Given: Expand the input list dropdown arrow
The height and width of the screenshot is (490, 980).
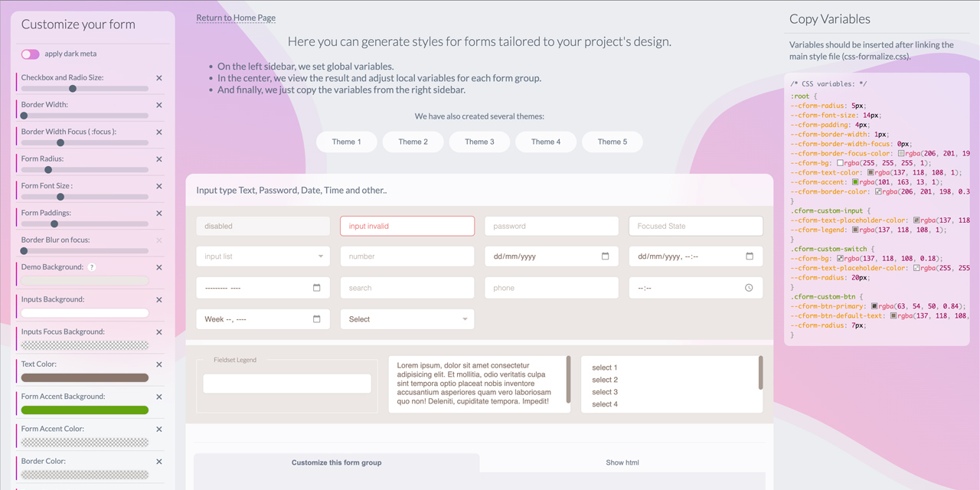Looking at the screenshot, I should pyautogui.click(x=320, y=256).
